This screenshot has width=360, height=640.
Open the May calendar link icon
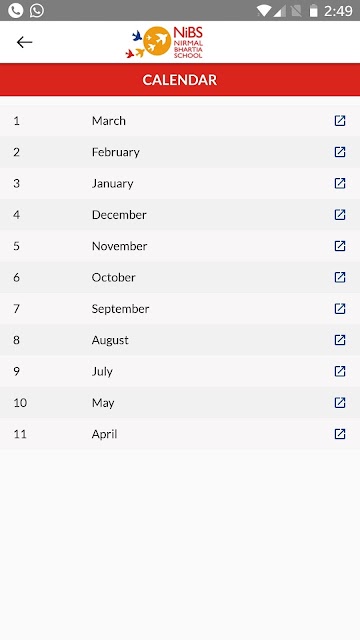(340, 402)
